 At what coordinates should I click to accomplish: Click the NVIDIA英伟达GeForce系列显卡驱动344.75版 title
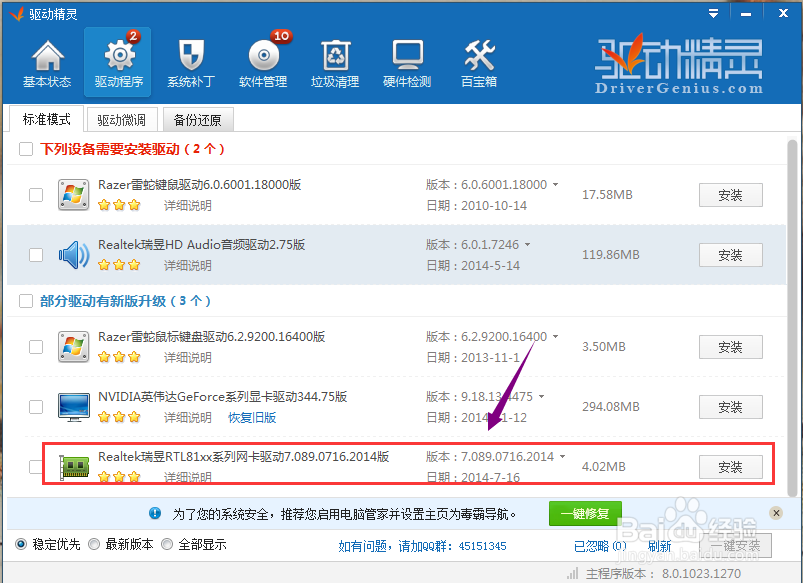tap(222, 397)
